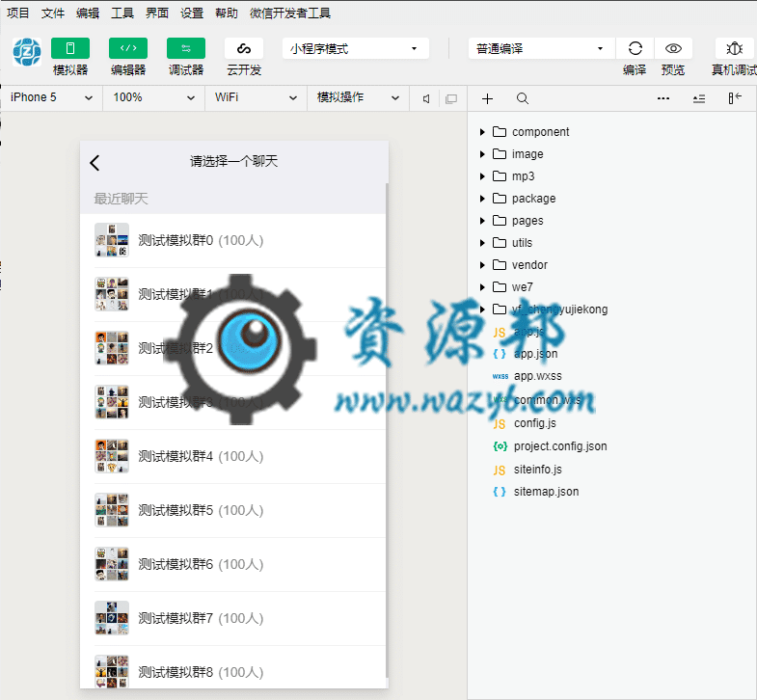The image size is (757, 700).
Task: Open the 文件 menu
Action: click(x=53, y=13)
